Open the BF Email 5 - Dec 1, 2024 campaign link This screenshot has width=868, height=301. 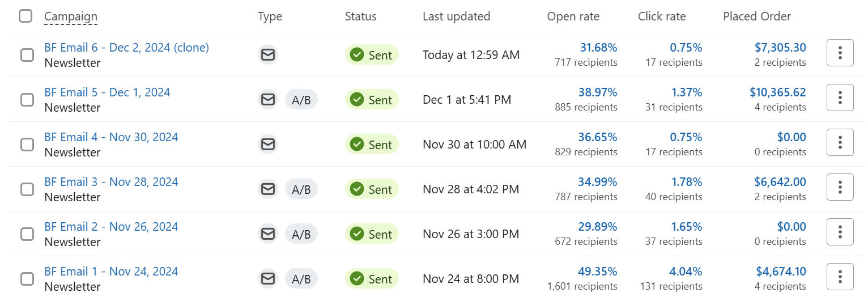(x=107, y=92)
